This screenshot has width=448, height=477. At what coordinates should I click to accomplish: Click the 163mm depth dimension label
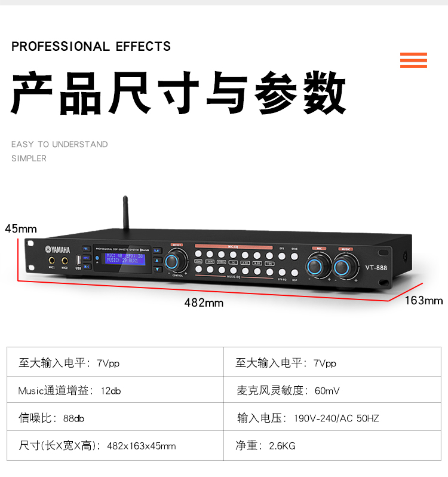pos(424,301)
